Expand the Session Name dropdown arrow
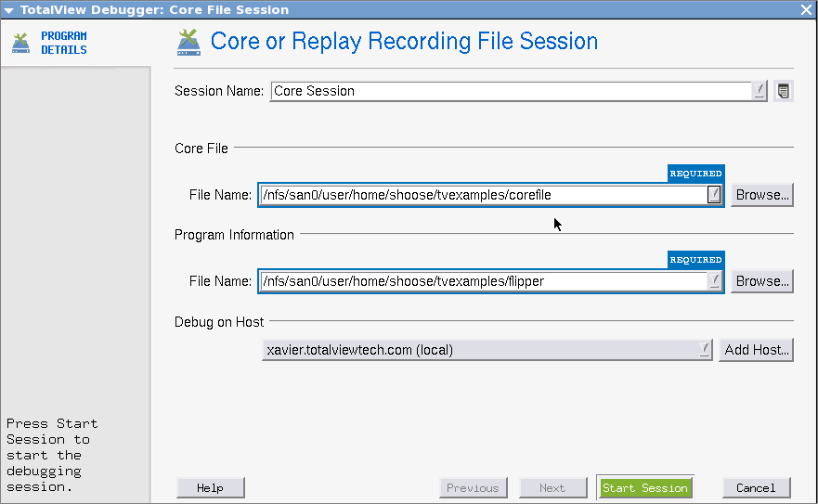 pyautogui.click(x=759, y=91)
